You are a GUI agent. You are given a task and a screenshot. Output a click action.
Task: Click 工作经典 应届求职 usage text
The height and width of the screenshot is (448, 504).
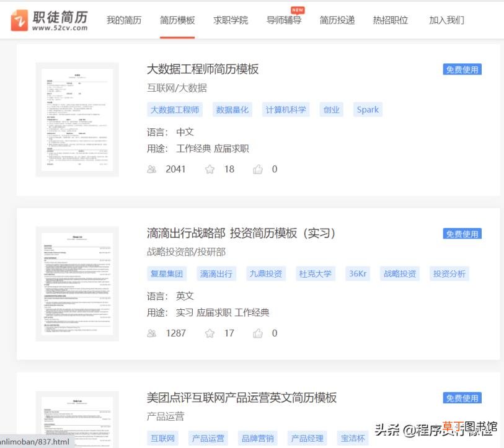coord(213,149)
